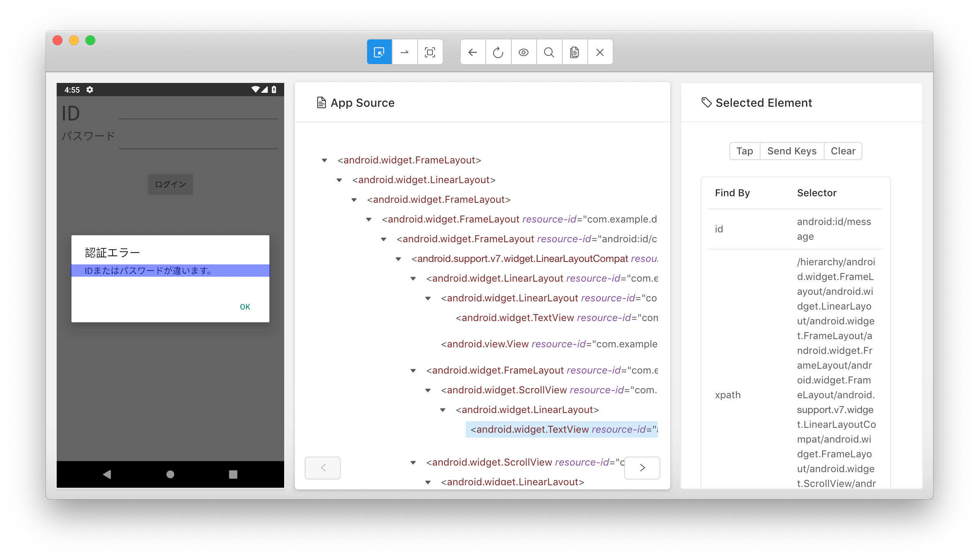Click the 認証エラー dialog title
This screenshot has width=979, height=560.
click(113, 252)
